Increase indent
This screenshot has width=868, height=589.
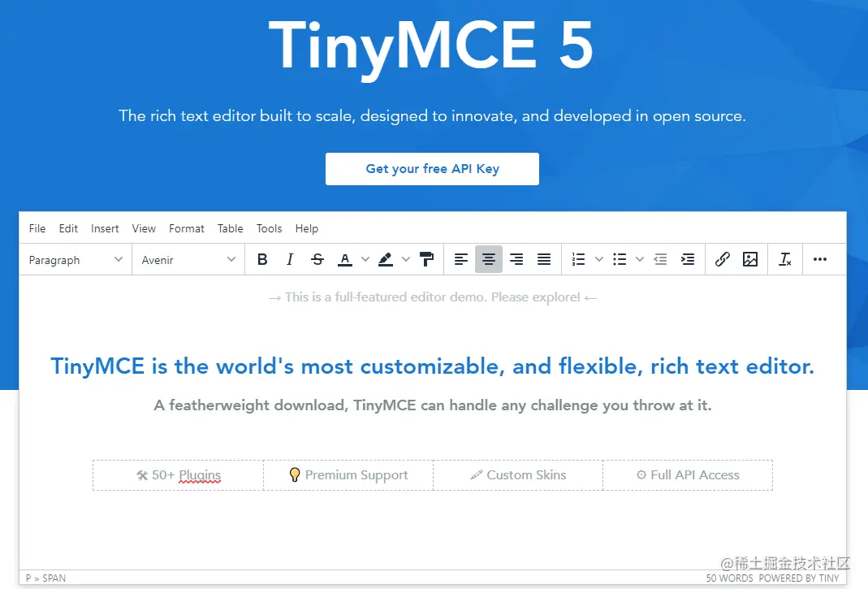(x=688, y=259)
